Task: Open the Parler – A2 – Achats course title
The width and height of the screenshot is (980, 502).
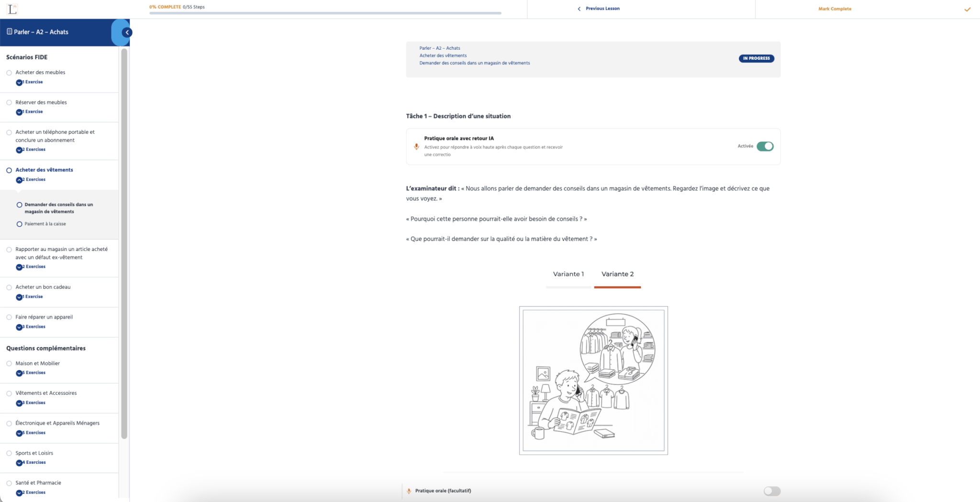Action: click(41, 32)
